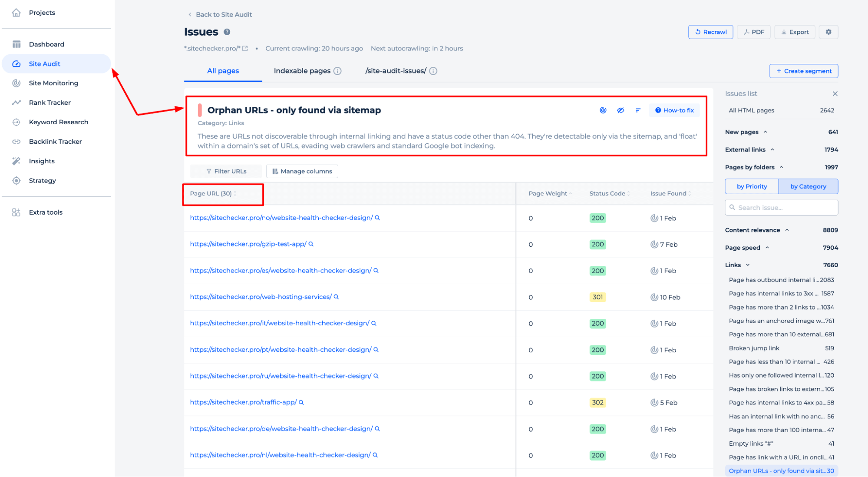868x477 pixels.
Task: Select Orphan URLs issue in the list
Action: click(x=781, y=471)
